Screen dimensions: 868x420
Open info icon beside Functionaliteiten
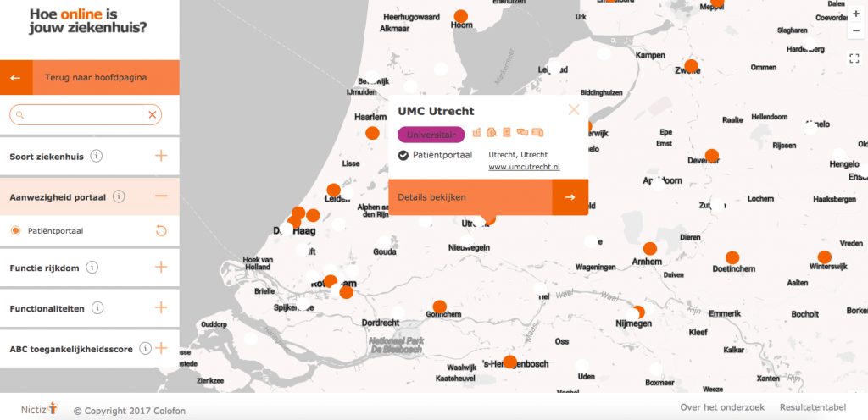click(97, 308)
